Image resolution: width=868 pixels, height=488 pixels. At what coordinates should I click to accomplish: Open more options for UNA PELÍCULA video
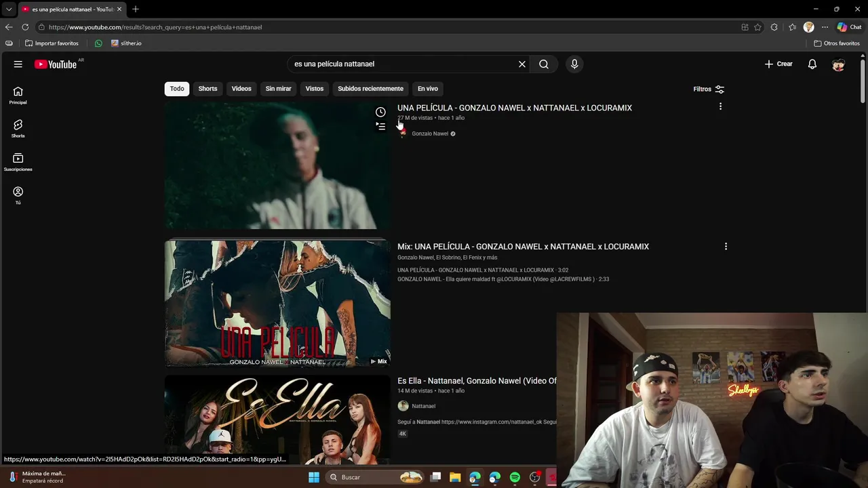pyautogui.click(x=720, y=106)
